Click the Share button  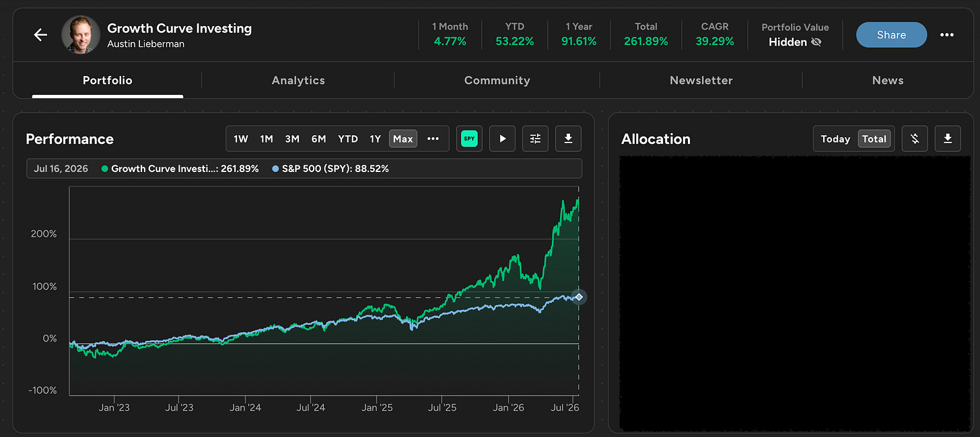[891, 35]
